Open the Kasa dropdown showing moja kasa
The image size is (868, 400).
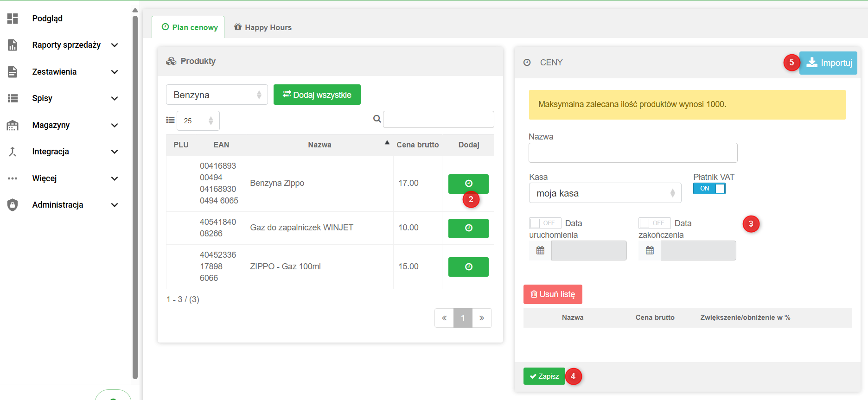coord(605,193)
